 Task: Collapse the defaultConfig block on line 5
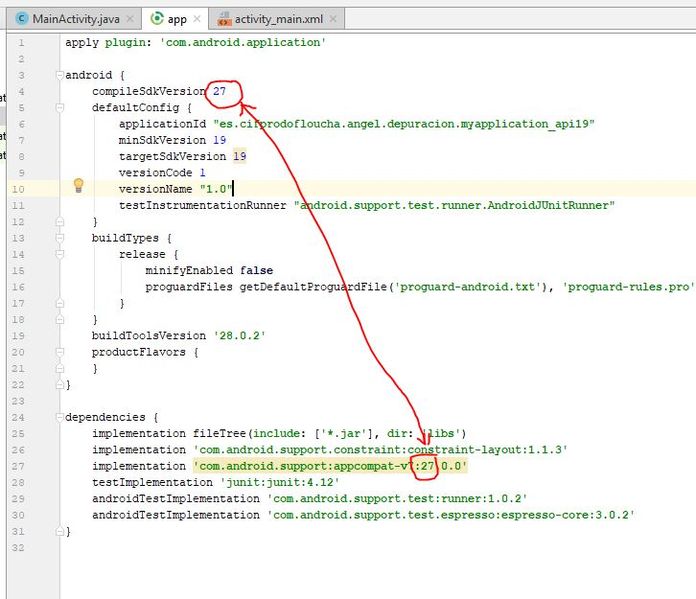(60, 107)
